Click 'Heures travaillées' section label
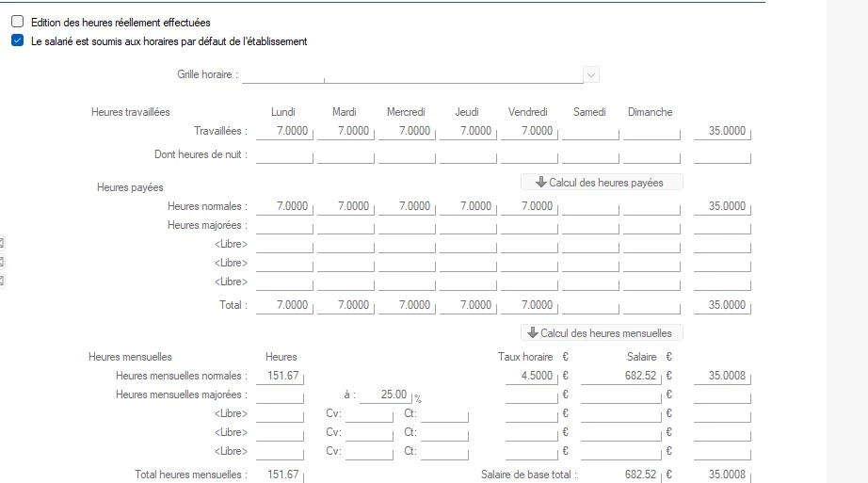Viewport: 868px width, 483px height. click(x=131, y=112)
